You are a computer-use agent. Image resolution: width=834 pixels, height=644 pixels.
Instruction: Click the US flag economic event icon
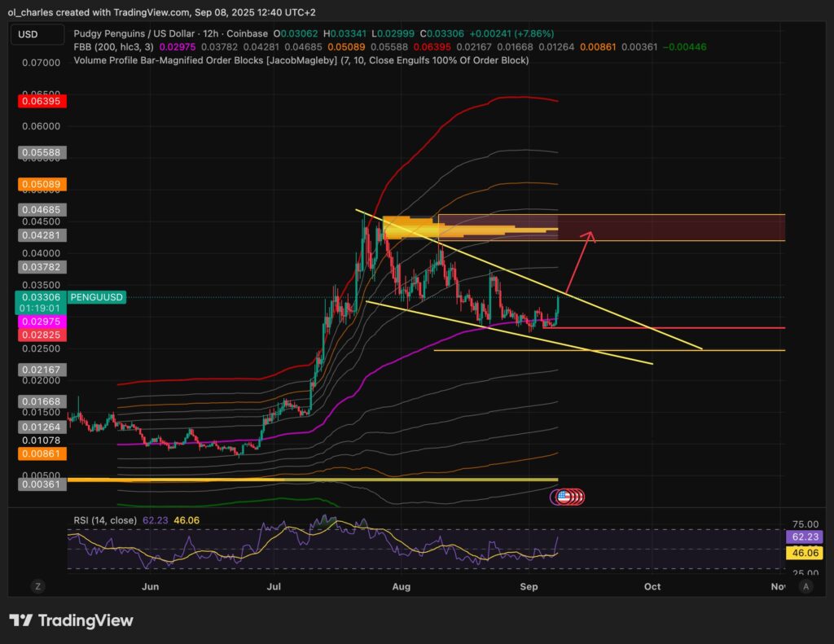click(562, 496)
